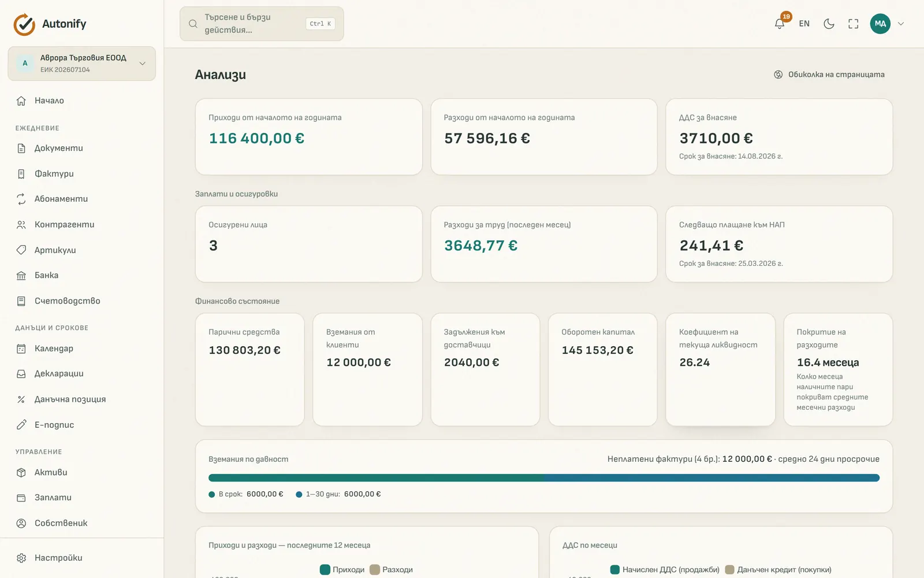Start the Обиколка на страницата tour
This screenshot has width=924, height=578.
(829, 75)
